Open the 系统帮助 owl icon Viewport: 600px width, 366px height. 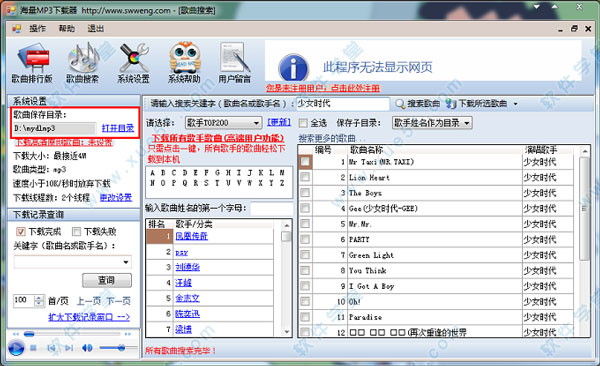coord(184,63)
